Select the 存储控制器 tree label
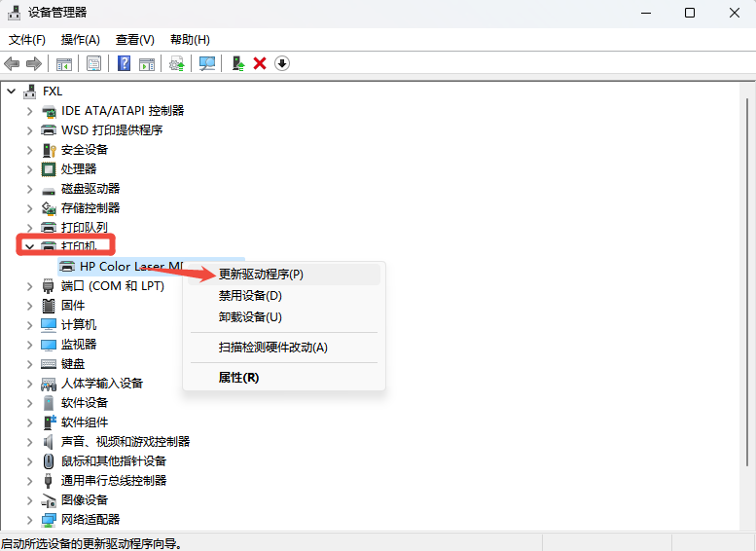The width and height of the screenshot is (756, 551). (90, 208)
